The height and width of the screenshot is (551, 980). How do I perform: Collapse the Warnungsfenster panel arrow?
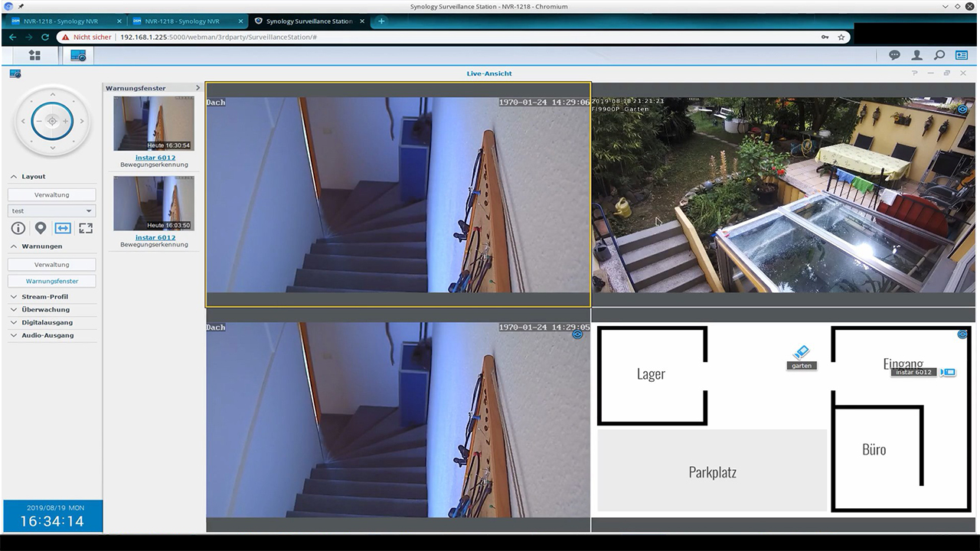(198, 88)
